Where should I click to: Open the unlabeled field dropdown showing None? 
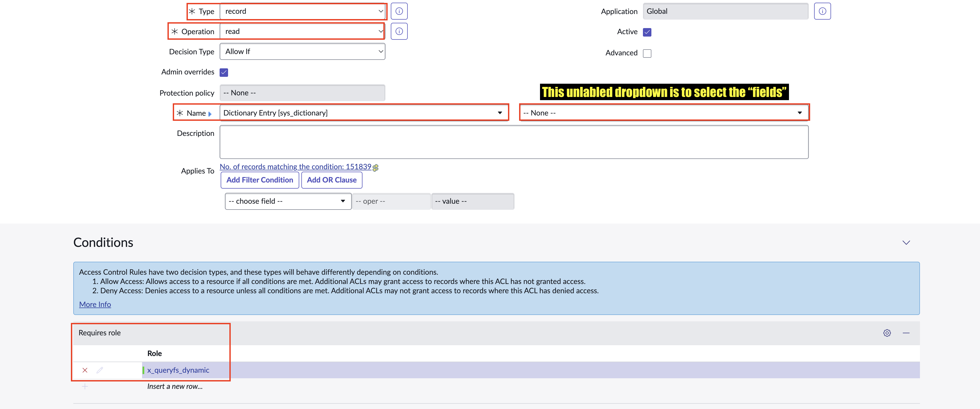(664, 113)
